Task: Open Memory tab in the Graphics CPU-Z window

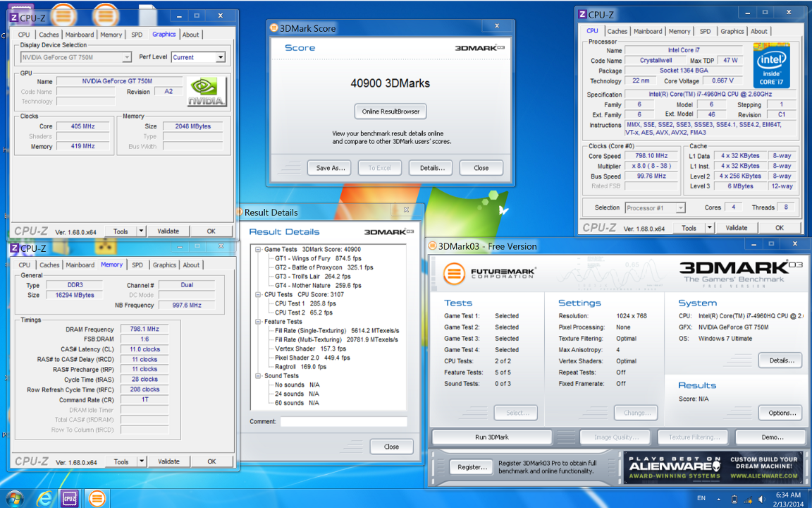Action: point(111,35)
